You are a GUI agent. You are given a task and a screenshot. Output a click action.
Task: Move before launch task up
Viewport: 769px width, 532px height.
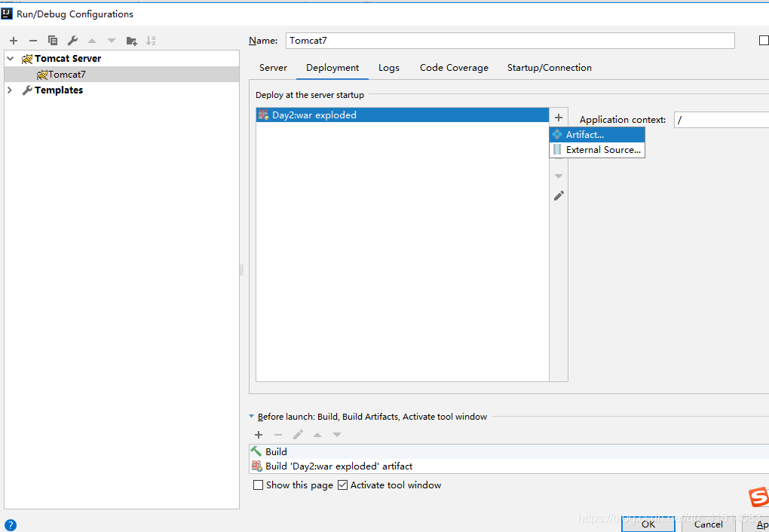pos(317,435)
